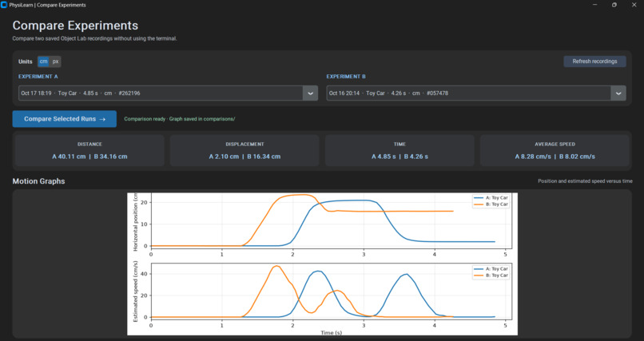The width and height of the screenshot is (644, 341).
Task: Click the position graph legend
Action: (491, 201)
